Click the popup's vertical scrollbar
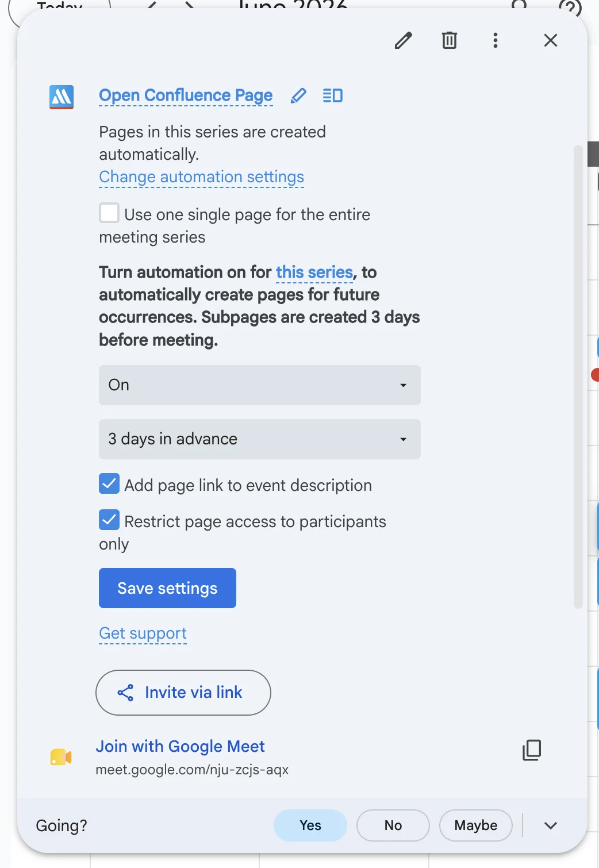 coord(578,377)
